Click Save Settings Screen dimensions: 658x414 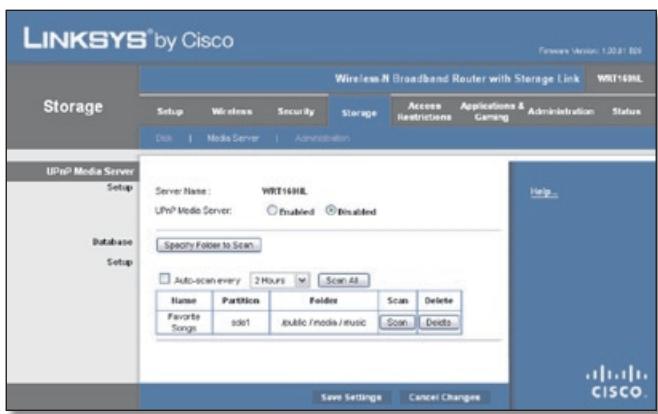352,397
